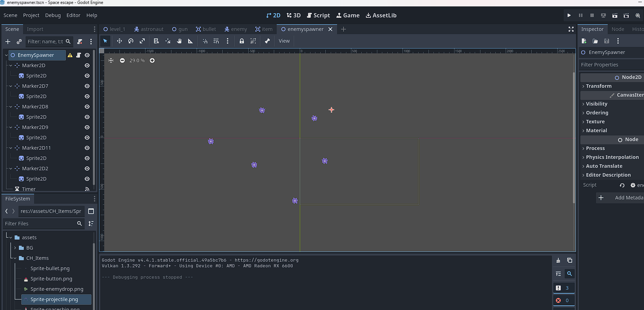This screenshot has height=310, width=644.
Task: Click the Filter Files input field
Action: point(39,224)
